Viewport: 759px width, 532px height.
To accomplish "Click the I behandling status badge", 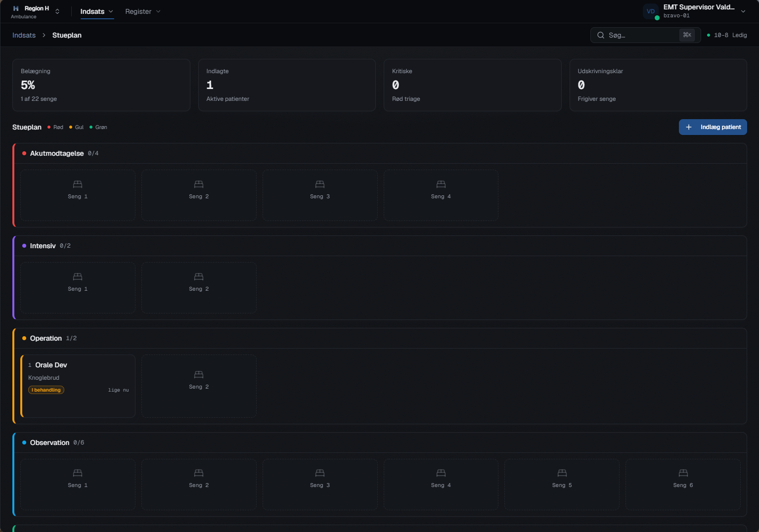I will [x=46, y=390].
